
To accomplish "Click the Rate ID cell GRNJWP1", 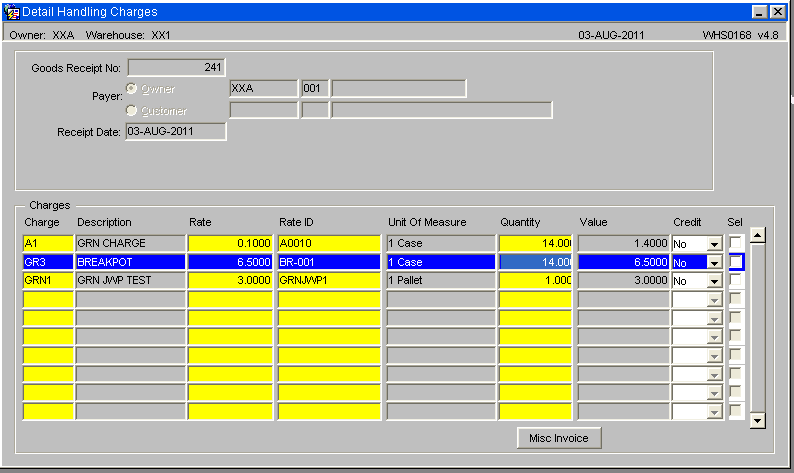I will tap(329, 280).
